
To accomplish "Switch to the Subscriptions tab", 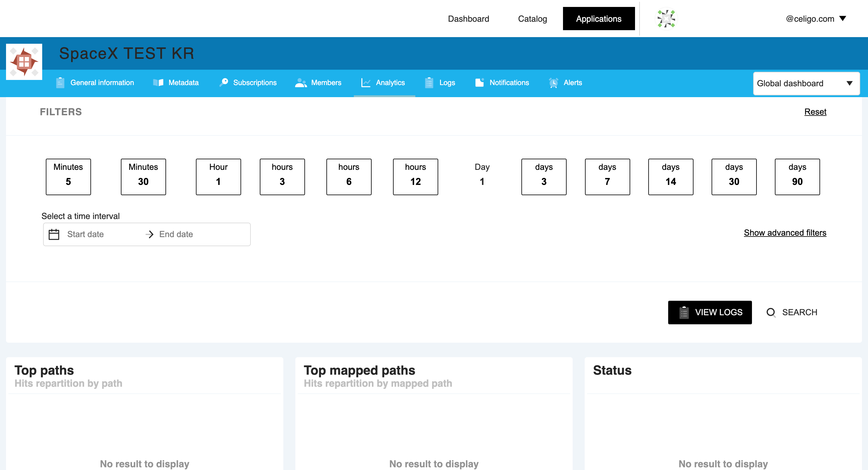I will click(x=248, y=83).
